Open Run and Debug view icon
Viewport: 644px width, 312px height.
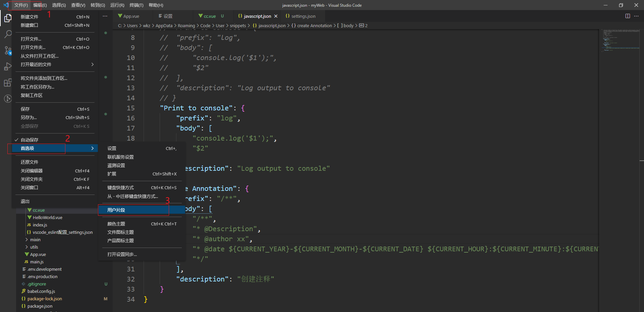coord(8,66)
